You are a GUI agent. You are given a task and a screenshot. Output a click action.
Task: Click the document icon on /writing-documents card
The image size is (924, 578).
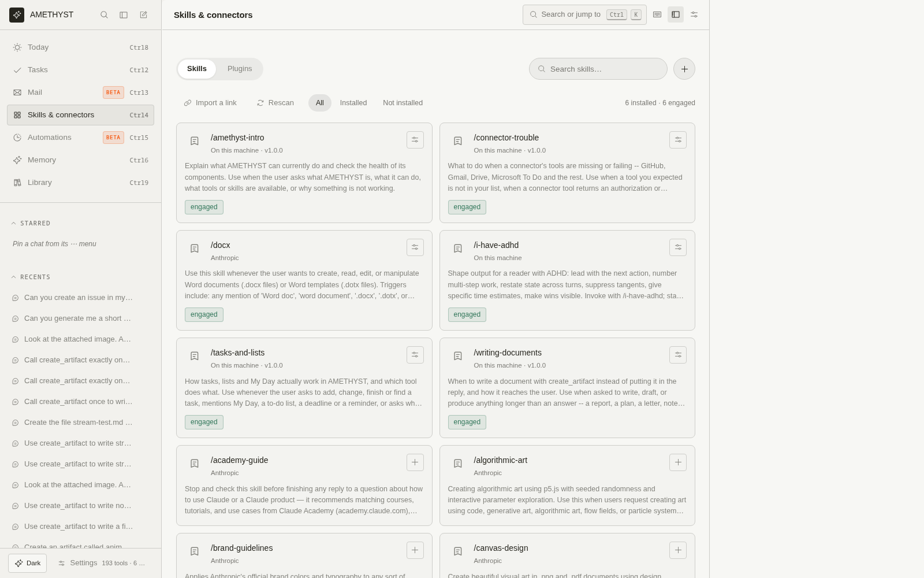(458, 356)
